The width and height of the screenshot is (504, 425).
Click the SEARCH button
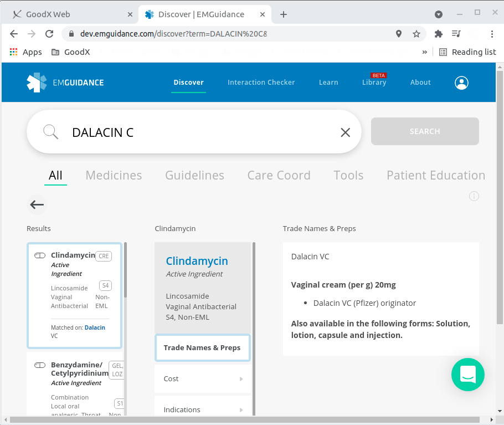tap(425, 131)
